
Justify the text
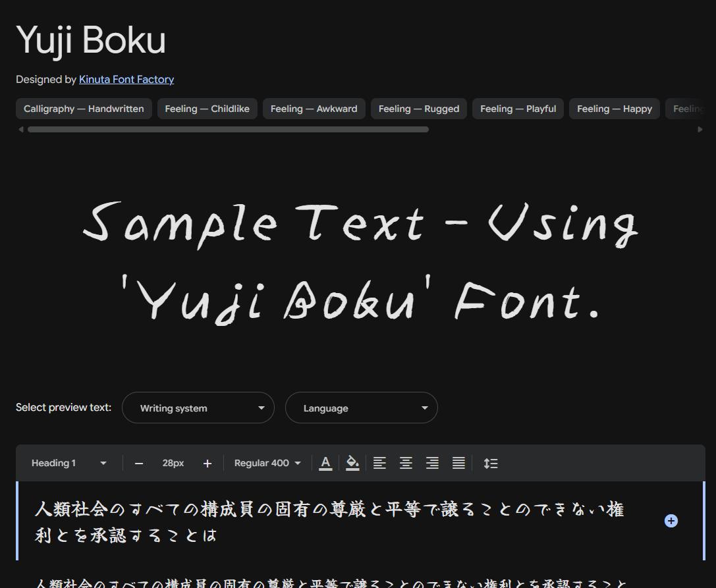[x=459, y=464]
